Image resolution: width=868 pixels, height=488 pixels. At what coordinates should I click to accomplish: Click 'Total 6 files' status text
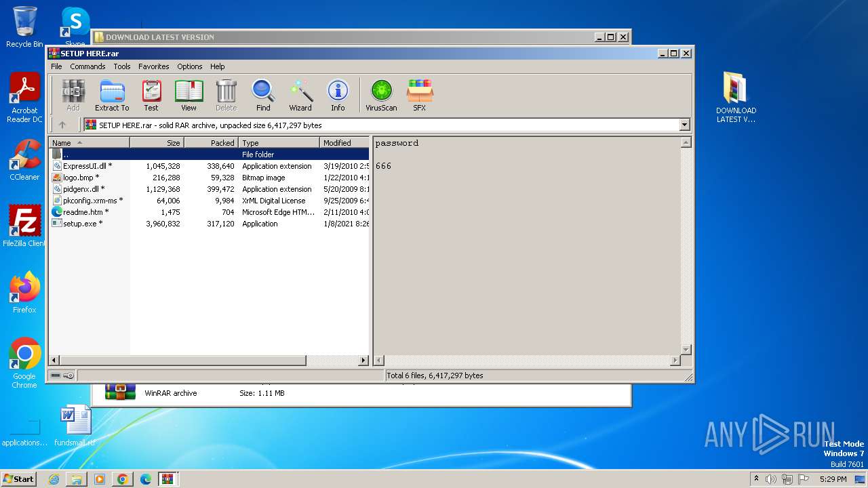click(x=435, y=375)
